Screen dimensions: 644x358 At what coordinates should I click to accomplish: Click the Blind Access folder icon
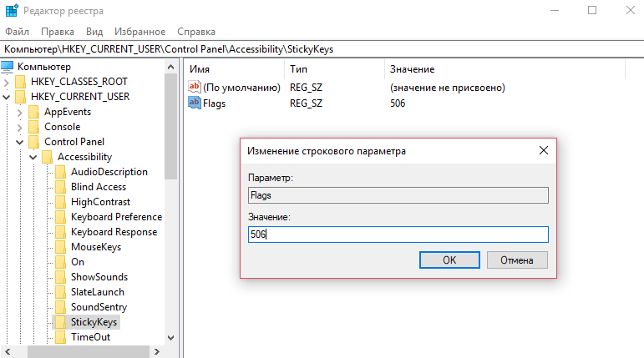(x=60, y=187)
